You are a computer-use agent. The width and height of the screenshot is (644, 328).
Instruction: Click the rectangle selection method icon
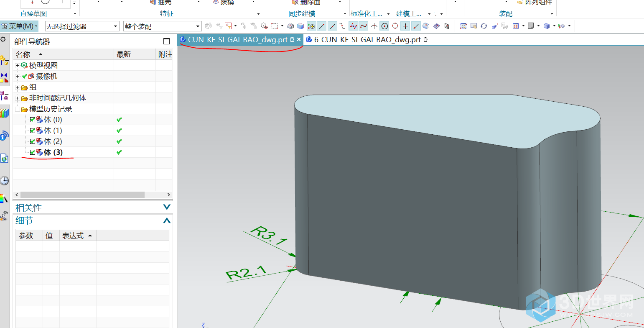pyautogui.click(x=275, y=26)
